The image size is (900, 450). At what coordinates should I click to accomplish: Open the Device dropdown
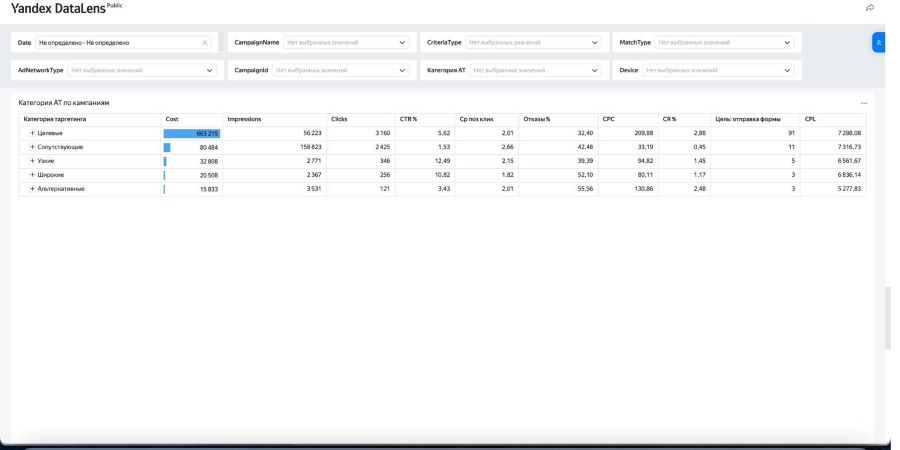pos(718,70)
